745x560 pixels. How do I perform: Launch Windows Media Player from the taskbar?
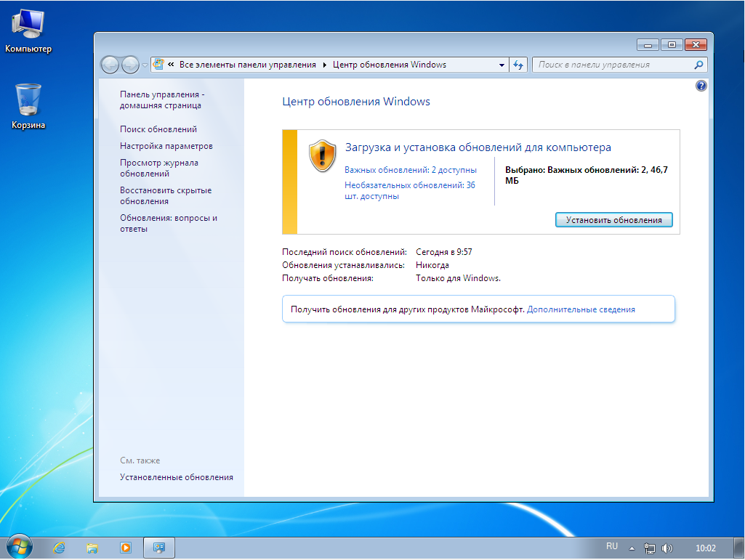click(126, 548)
